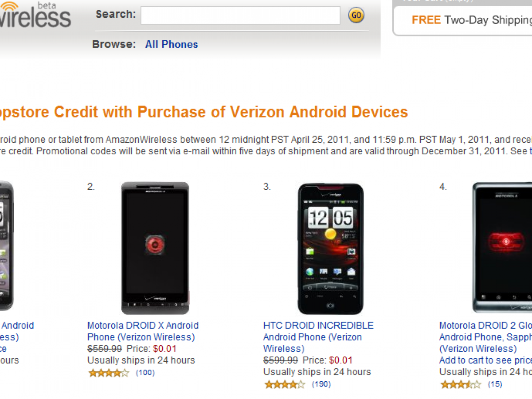Viewport: 532px width, 399px height.
Task: Click the Appstore Credit promotion heading
Action: [203, 112]
